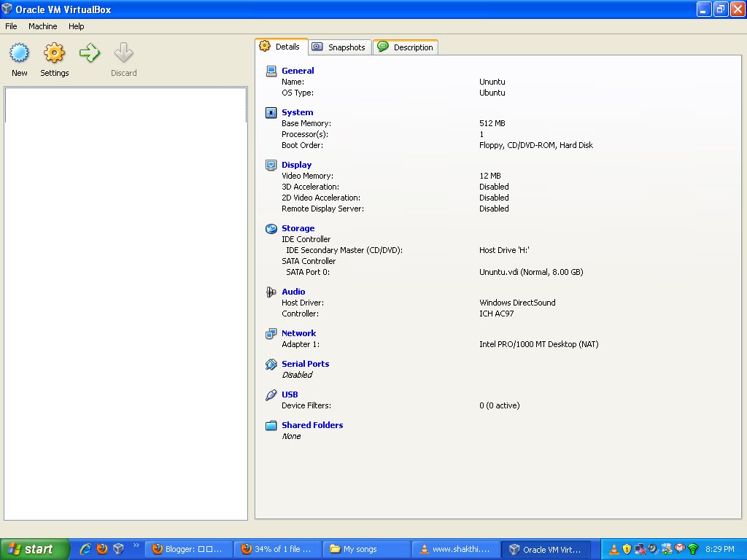Viewport: 747px width, 560px height.
Task: Click the Storage section disk icon
Action: (x=271, y=228)
